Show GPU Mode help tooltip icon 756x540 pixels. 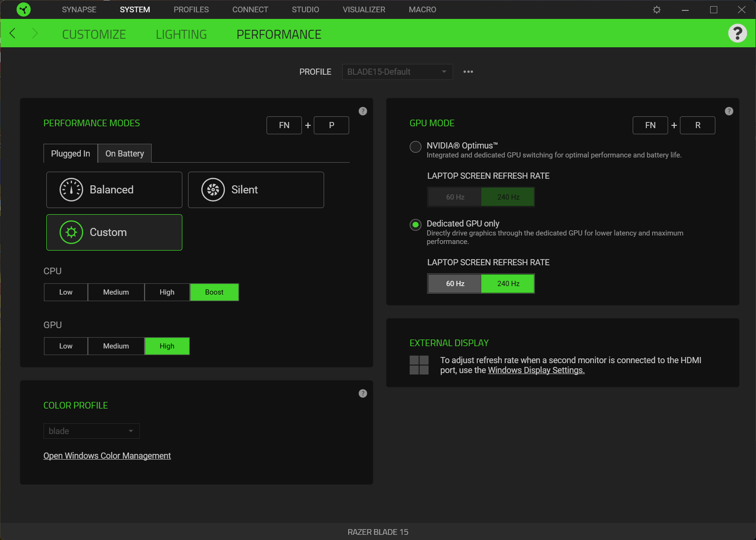pyautogui.click(x=729, y=111)
